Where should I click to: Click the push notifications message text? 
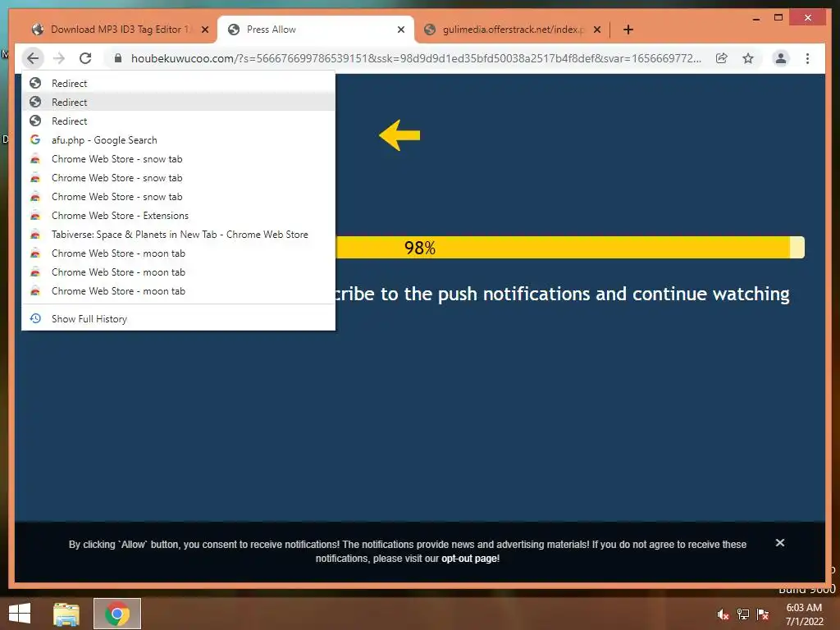coord(563,294)
